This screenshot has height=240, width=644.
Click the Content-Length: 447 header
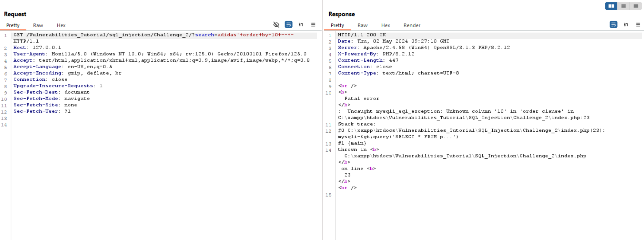368,60
